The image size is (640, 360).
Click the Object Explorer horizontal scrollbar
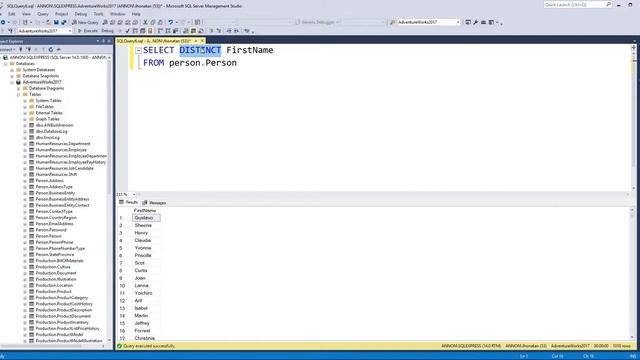(53, 346)
